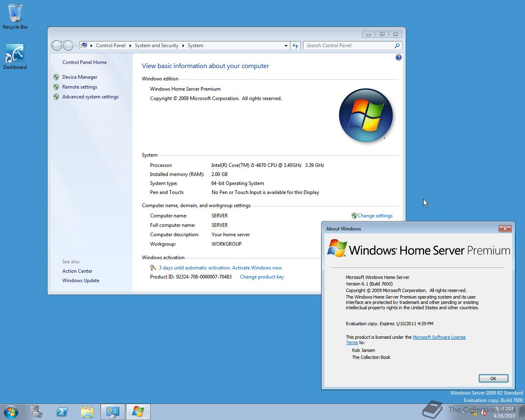525x420 pixels.
Task: Click the shield icon beside Device Manager
Action: pyautogui.click(x=56, y=77)
